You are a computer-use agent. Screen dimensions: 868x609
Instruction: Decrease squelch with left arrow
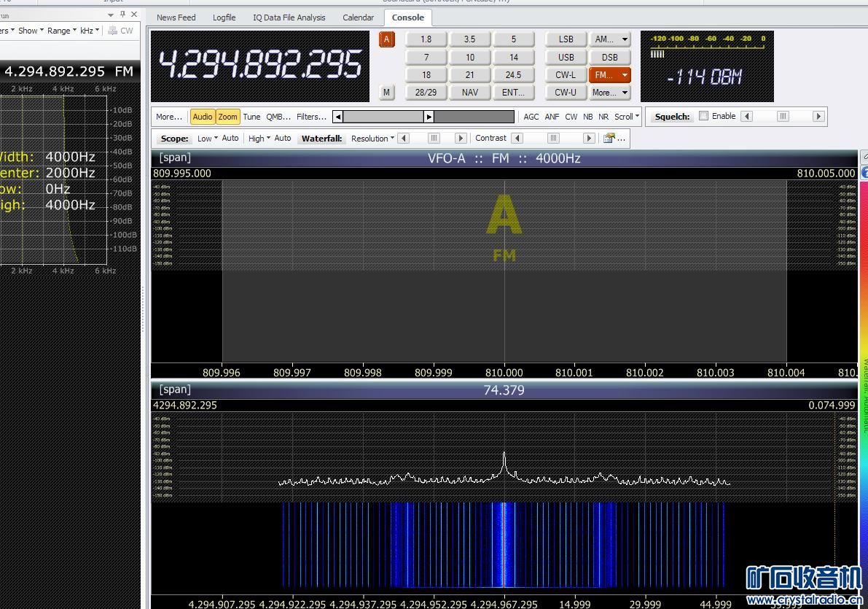pyautogui.click(x=747, y=117)
